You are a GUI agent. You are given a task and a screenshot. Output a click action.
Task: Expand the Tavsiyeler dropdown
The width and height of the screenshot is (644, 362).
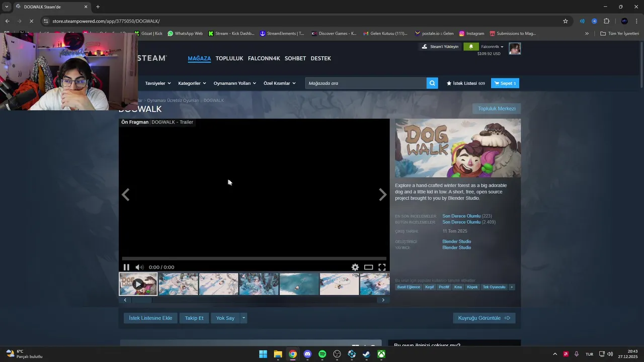coord(158,83)
